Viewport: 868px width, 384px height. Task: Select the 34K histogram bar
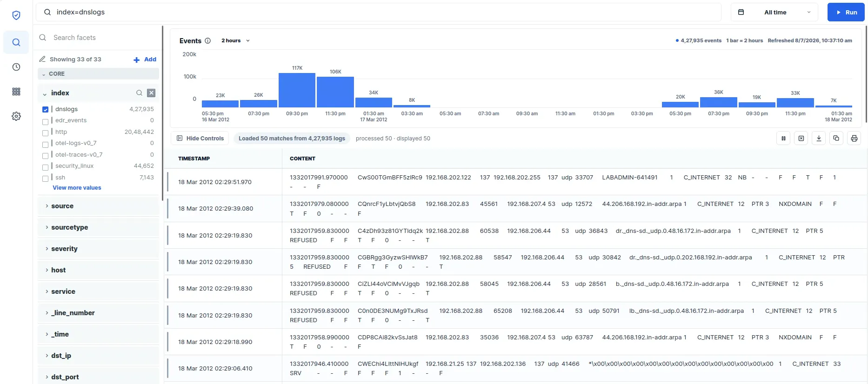point(374,102)
